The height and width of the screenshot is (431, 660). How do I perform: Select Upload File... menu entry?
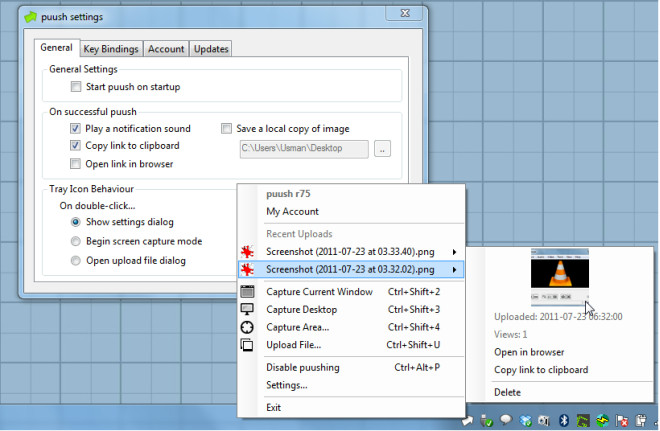[x=351, y=345]
